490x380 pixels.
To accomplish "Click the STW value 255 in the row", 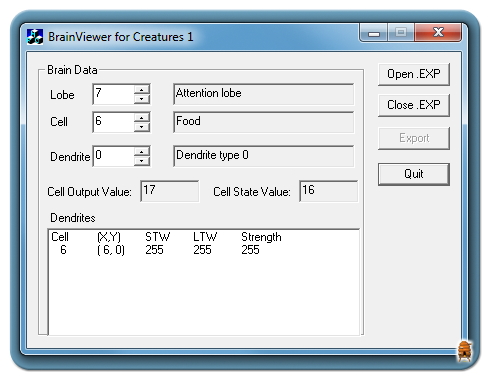I will 154,250.
